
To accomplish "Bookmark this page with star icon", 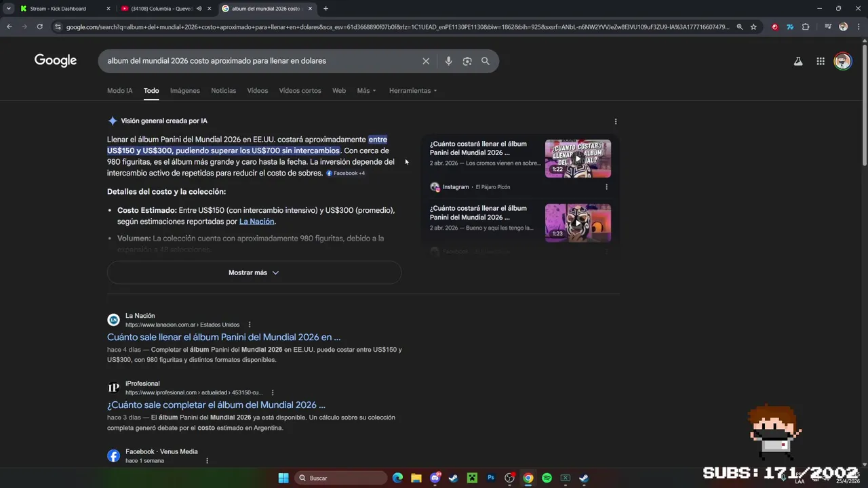I will click(753, 26).
